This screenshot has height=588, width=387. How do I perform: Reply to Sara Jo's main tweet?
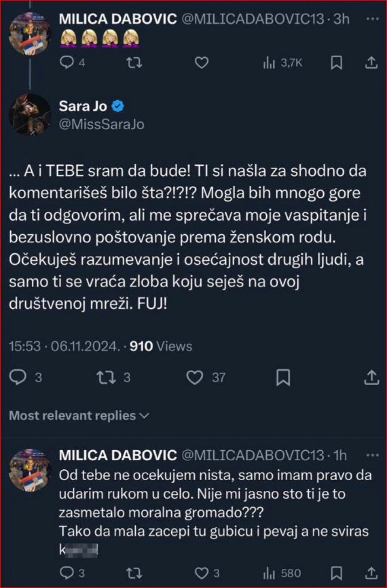pyautogui.click(x=18, y=377)
